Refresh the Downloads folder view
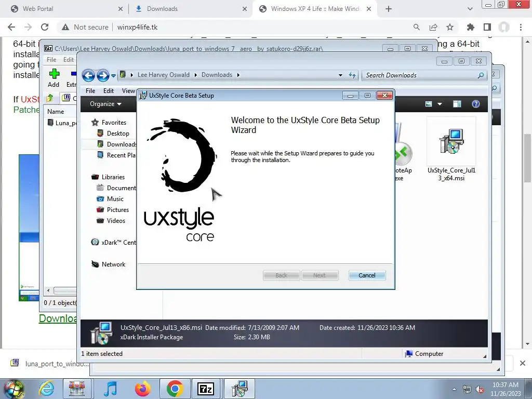 pyautogui.click(x=352, y=75)
